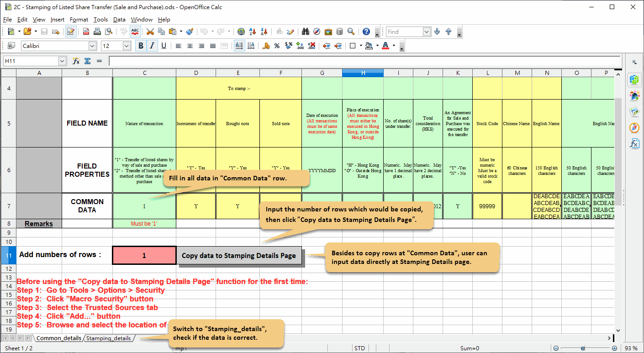Open the Format menu

[79, 20]
